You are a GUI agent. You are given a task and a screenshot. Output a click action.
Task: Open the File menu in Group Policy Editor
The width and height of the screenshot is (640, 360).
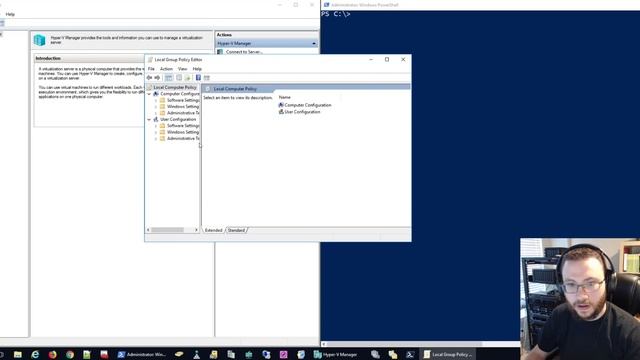click(151, 69)
